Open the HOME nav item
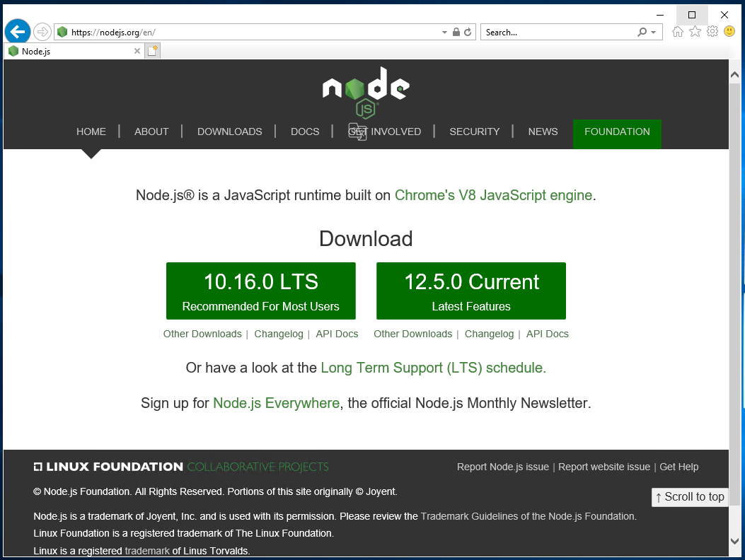 pos(91,132)
